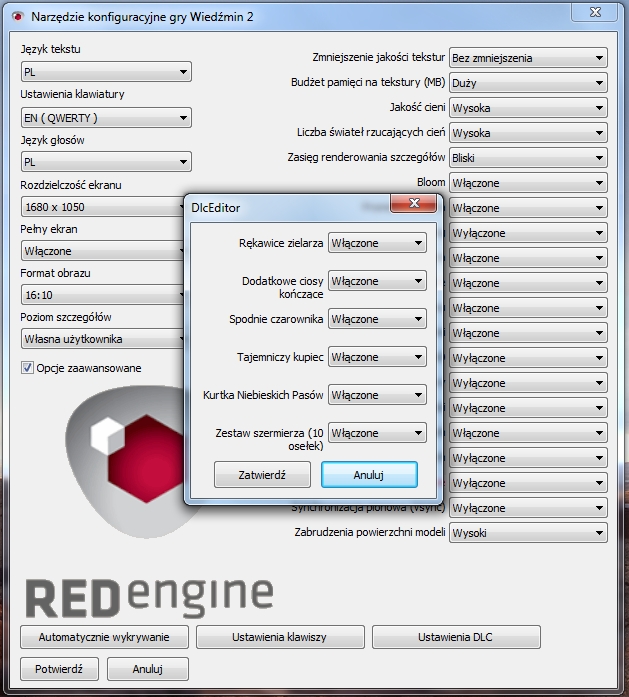This screenshot has width=629, height=697.
Task: Open the Liczba świateł rzucających cień dropdown
Action: tap(528, 133)
